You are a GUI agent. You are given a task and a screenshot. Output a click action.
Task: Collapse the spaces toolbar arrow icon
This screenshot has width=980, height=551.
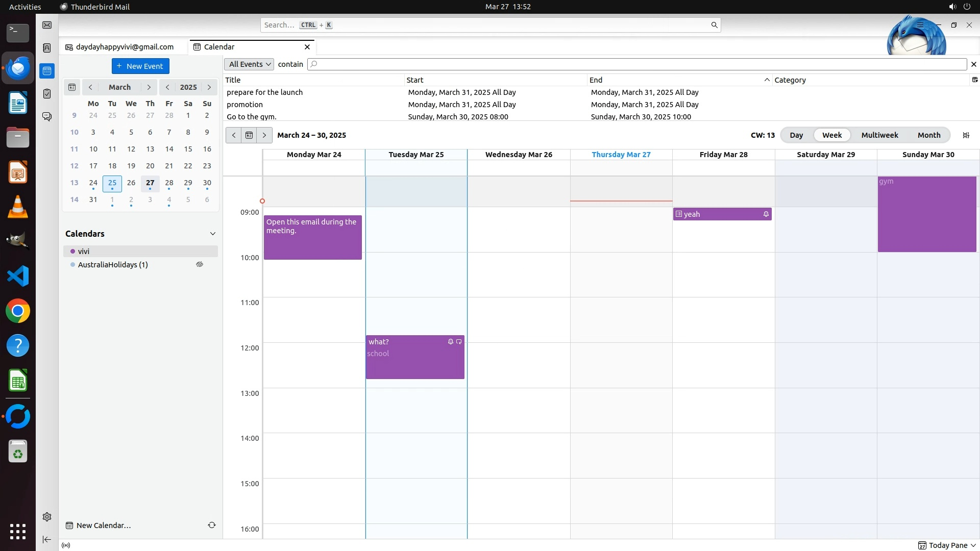tap(47, 539)
